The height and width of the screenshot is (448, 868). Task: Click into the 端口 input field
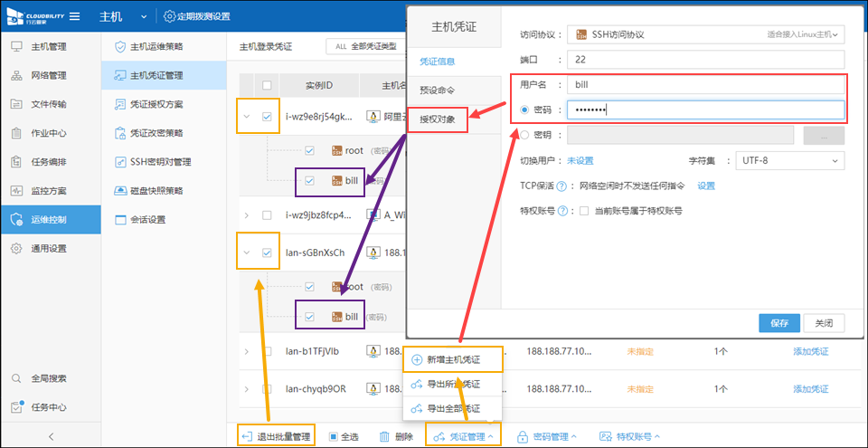click(x=705, y=60)
